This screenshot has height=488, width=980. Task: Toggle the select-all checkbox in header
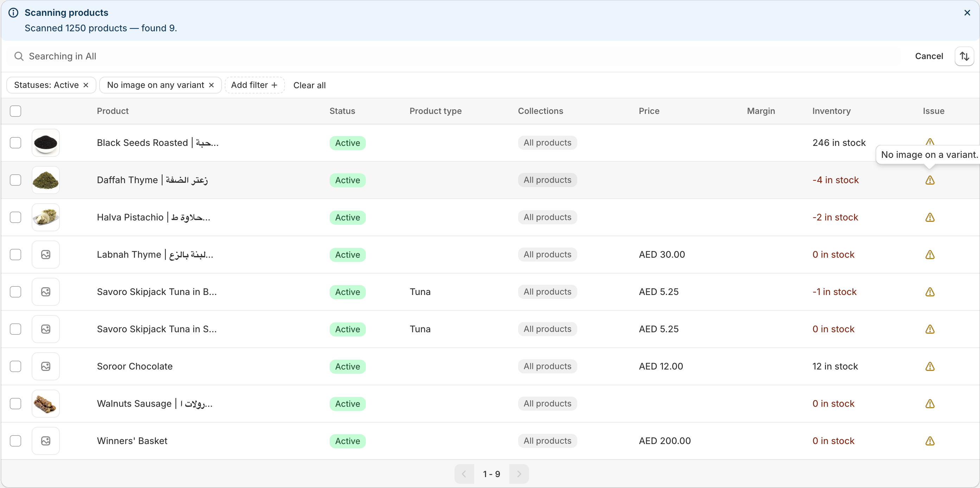click(x=15, y=111)
